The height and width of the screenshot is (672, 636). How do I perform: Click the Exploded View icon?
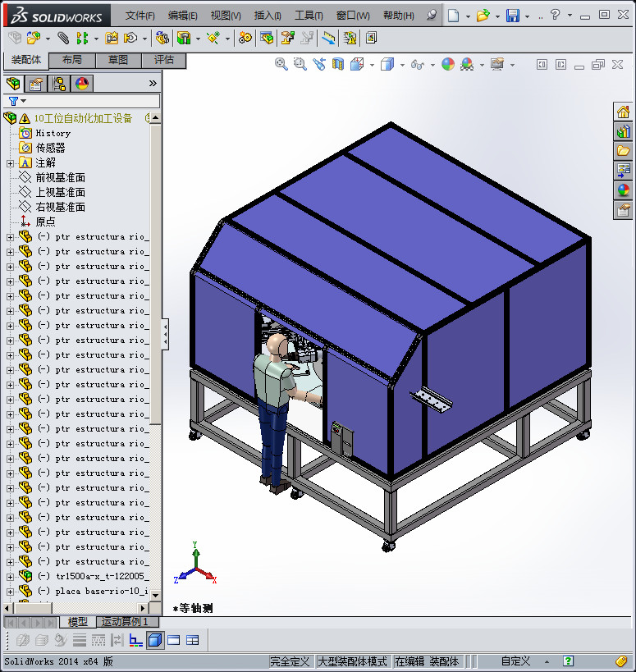tap(287, 38)
